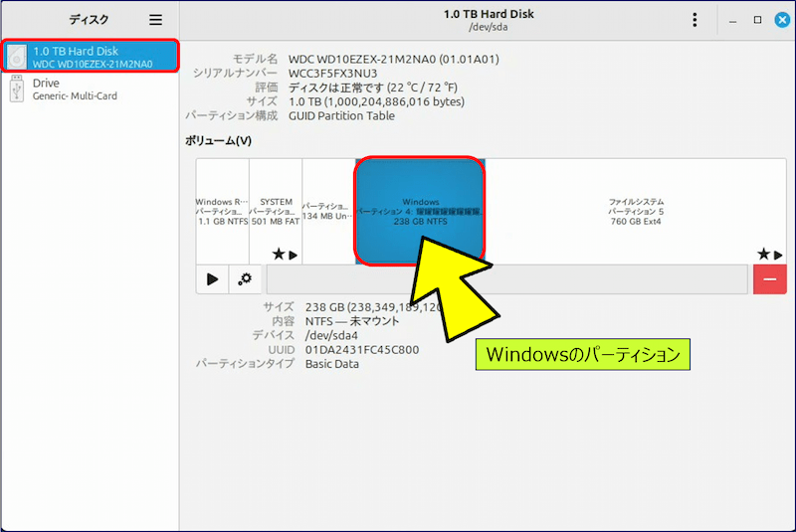Open additional partition options gear button
The width and height of the screenshot is (796, 532).
tap(244, 279)
